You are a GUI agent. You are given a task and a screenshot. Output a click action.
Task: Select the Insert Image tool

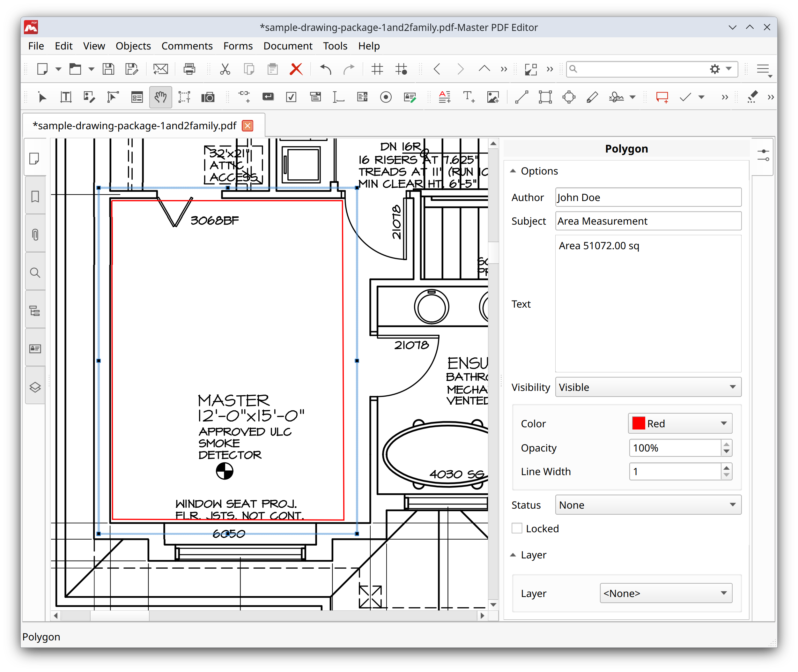(493, 97)
